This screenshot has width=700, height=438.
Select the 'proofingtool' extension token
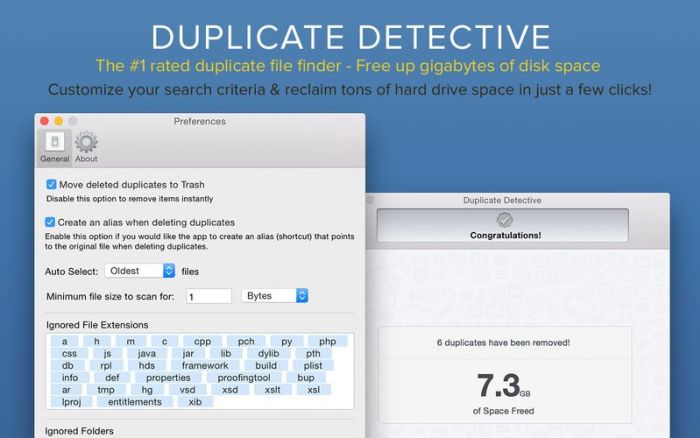pyautogui.click(x=244, y=377)
